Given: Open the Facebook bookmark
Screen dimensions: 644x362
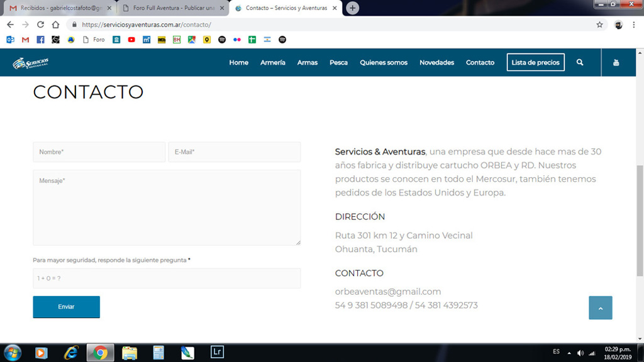Looking at the screenshot, I should coord(40,40).
